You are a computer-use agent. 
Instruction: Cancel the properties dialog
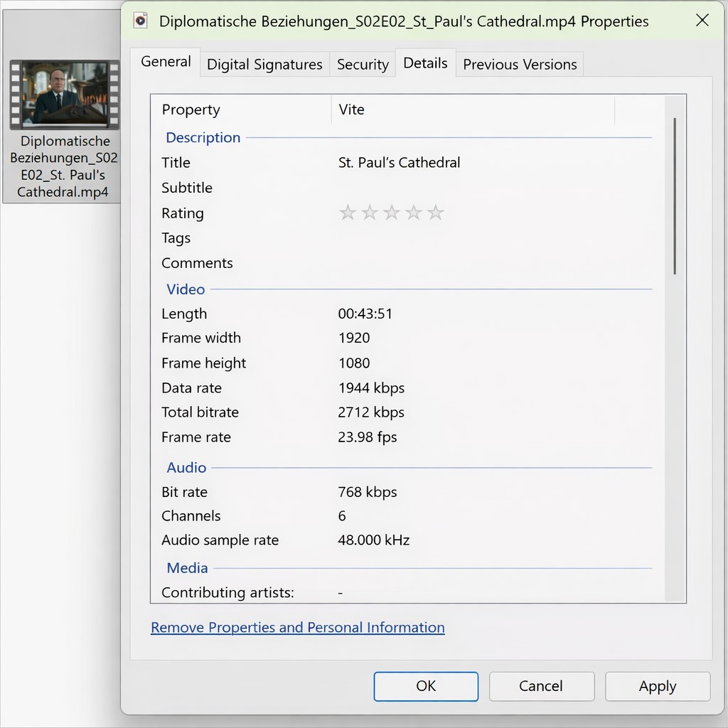(542, 686)
